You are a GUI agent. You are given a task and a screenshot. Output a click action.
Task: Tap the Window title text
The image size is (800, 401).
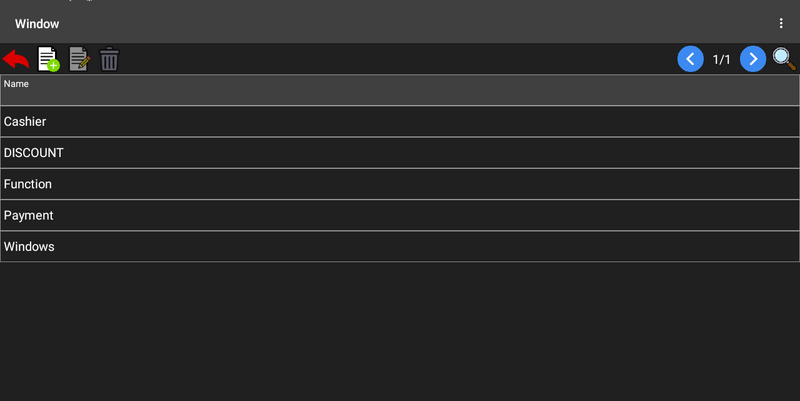click(37, 23)
